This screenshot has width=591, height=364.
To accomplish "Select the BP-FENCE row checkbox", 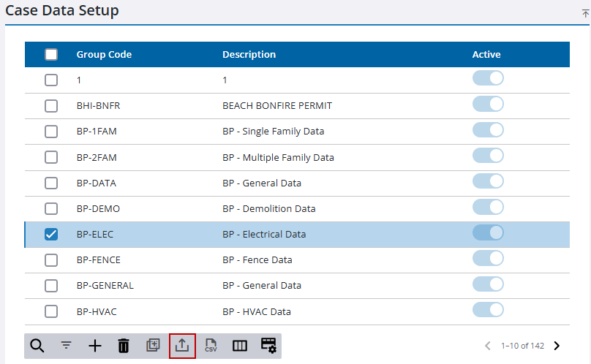I will (x=51, y=260).
